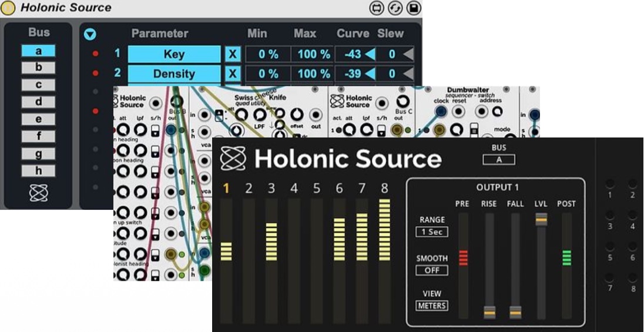Click the Bus C module yellow out jack
This screenshot has width=644, height=332.
397,130
